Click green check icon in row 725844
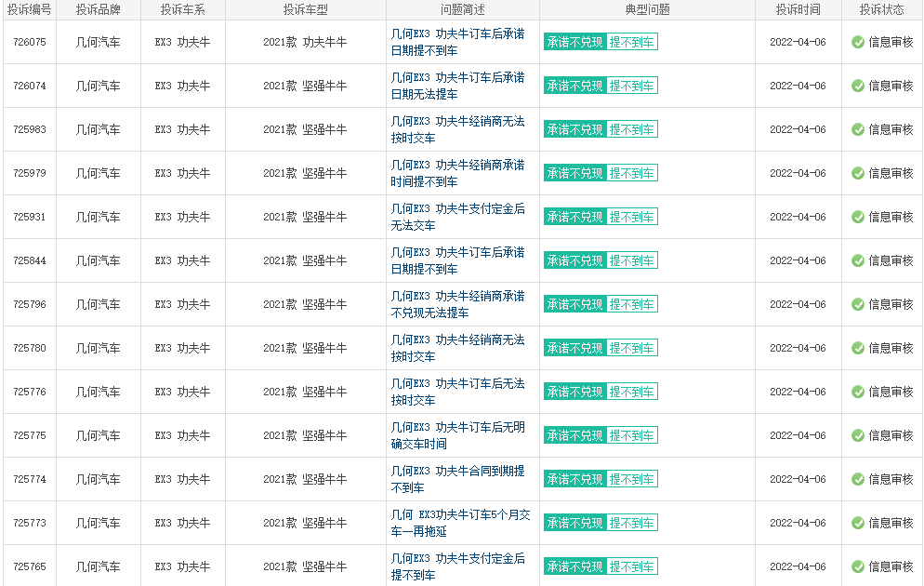924x586 pixels. (x=858, y=260)
